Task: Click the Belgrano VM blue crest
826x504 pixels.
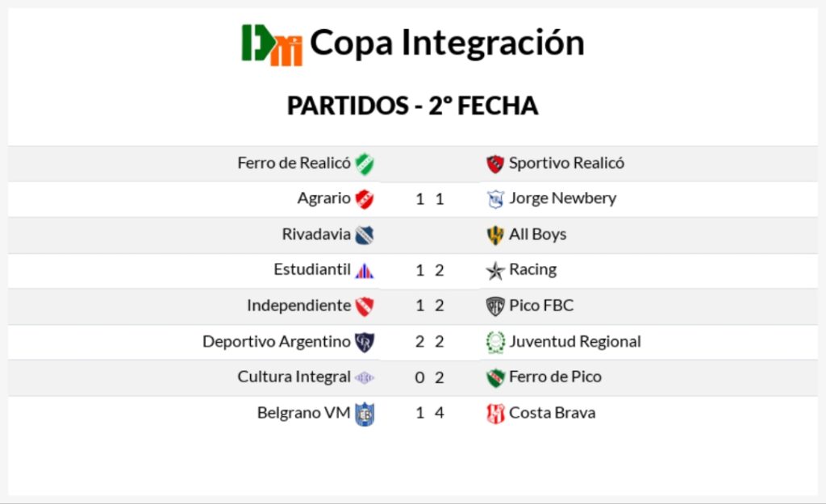Action: click(365, 414)
